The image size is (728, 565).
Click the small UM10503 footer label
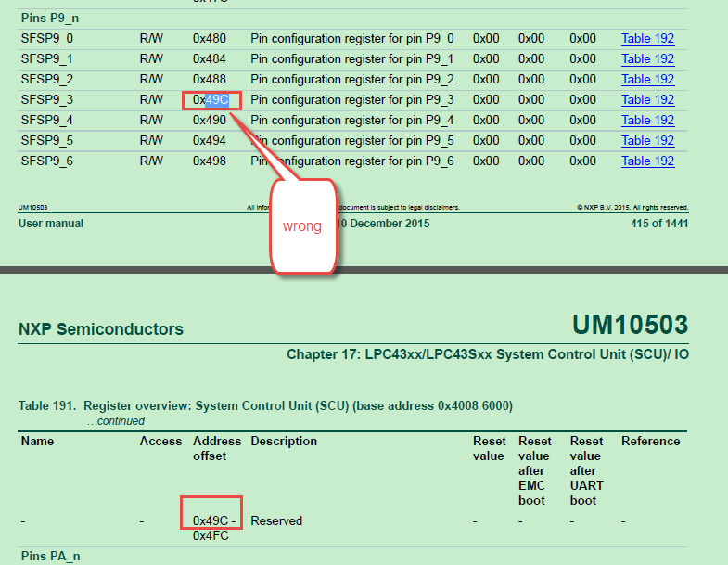(33, 207)
